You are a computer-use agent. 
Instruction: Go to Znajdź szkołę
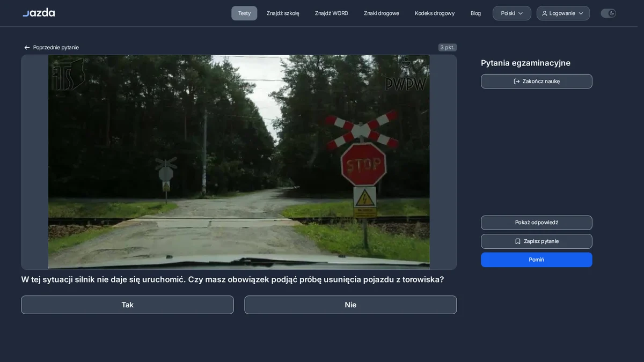pos(283,13)
